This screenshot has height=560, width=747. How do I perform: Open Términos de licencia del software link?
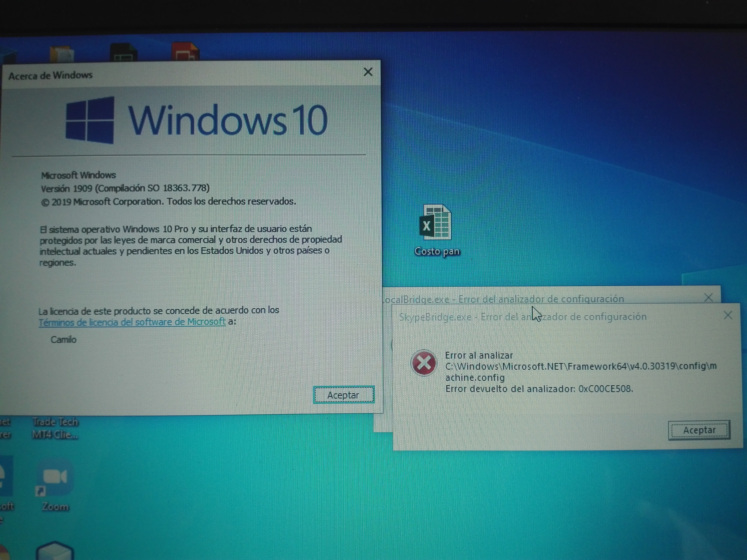(132, 322)
